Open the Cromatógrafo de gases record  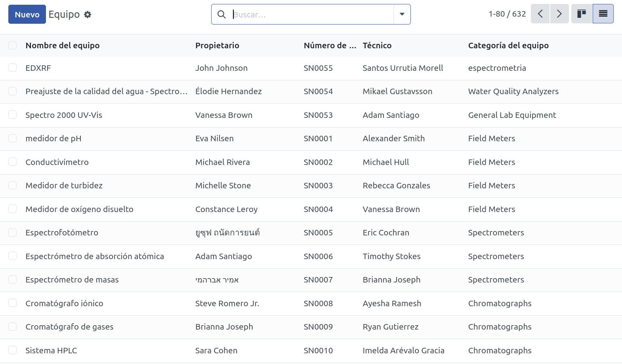tap(69, 327)
